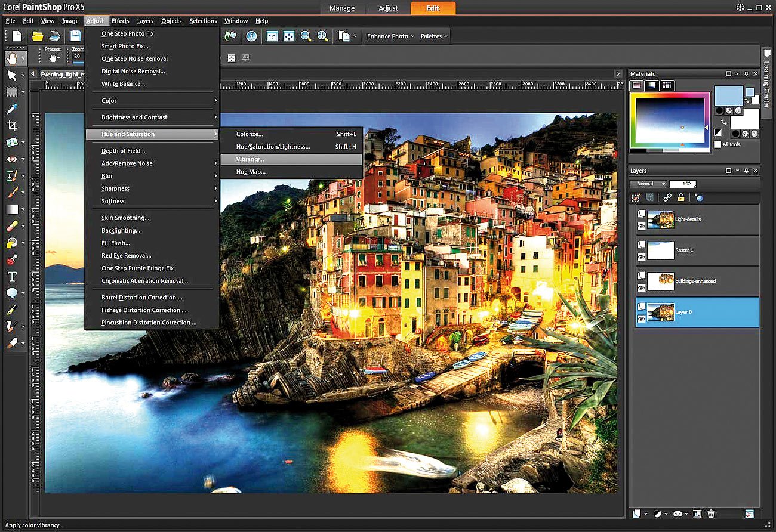This screenshot has width=776, height=532.
Task: Toggle checkbox on Layer 0 row
Action: (642, 307)
